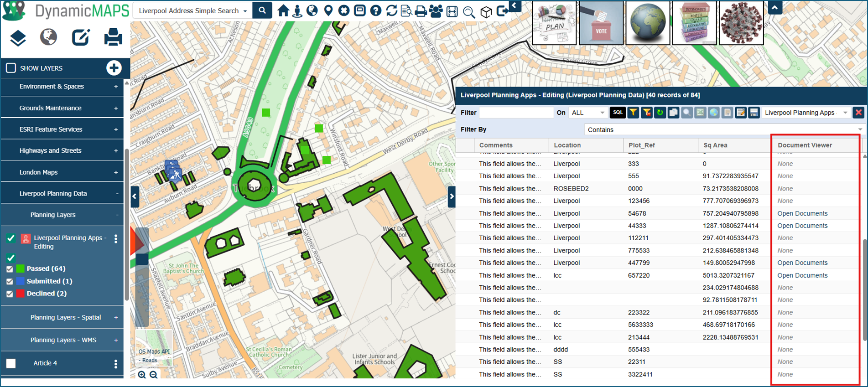This screenshot has width=868, height=387.
Task: Open the map pin location tool
Action: click(x=328, y=10)
